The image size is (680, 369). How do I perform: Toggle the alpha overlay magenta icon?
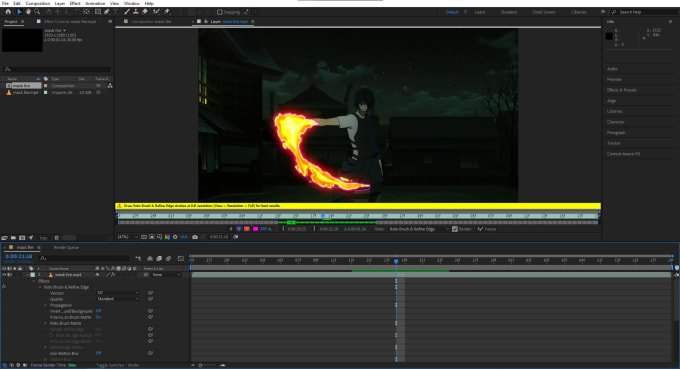point(255,229)
